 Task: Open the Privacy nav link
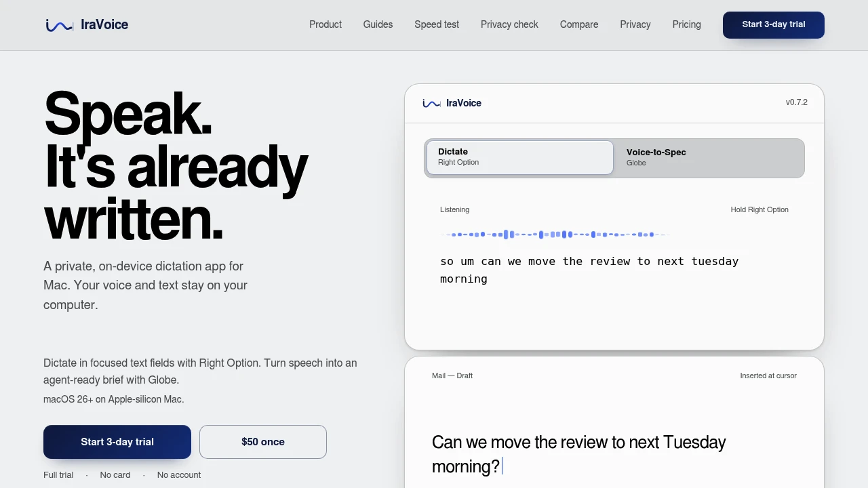[635, 24]
